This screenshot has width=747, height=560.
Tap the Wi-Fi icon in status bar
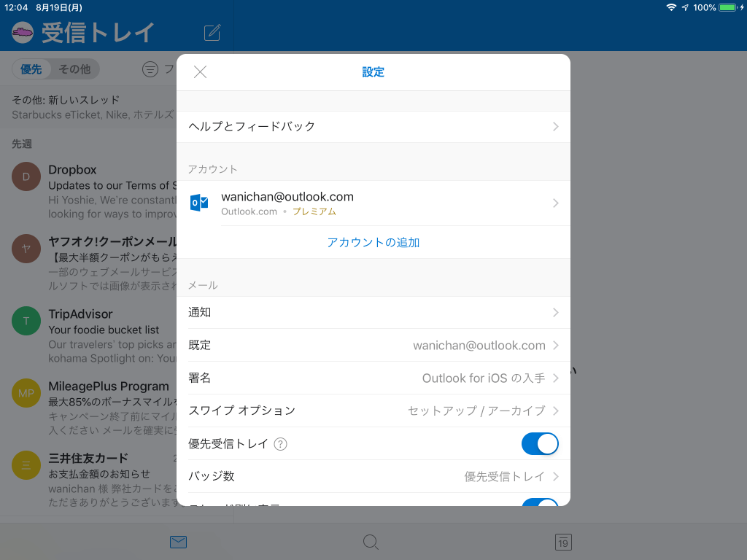pyautogui.click(x=671, y=7)
